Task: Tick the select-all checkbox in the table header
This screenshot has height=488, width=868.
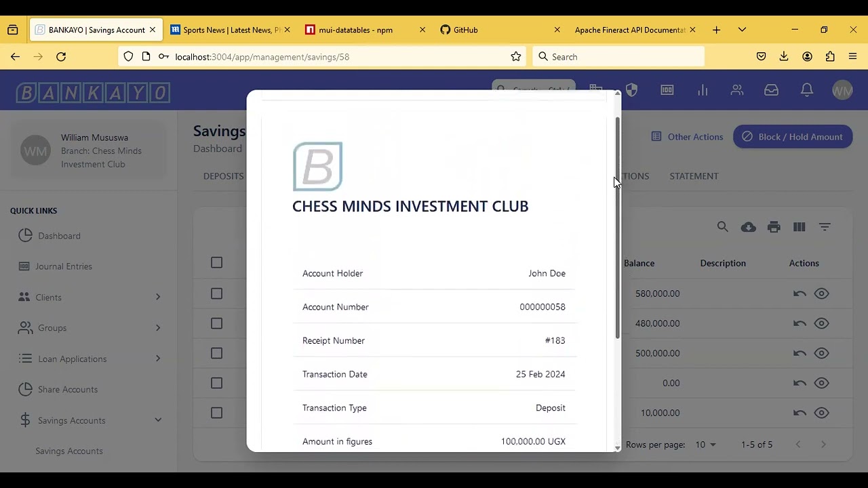Action: (x=216, y=262)
